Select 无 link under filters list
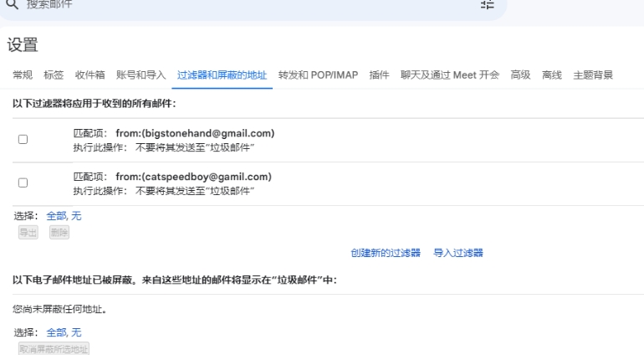The width and height of the screenshot is (644, 355). pyautogui.click(x=76, y=216)
